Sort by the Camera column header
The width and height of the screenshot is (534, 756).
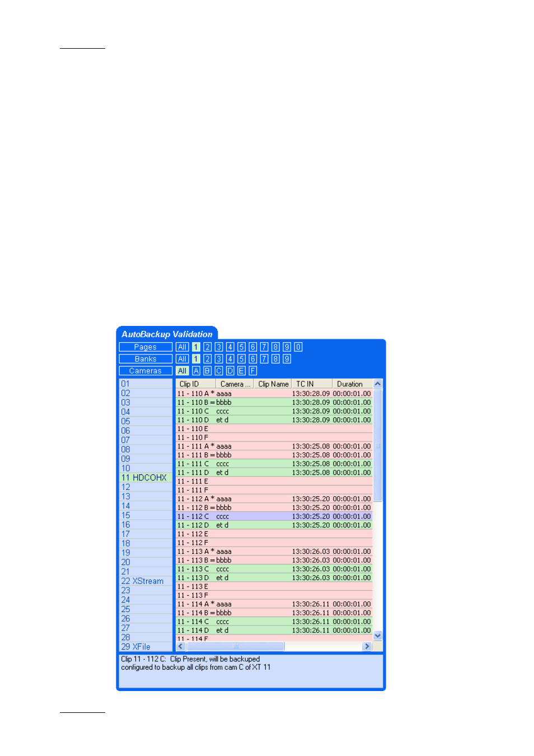(x=235, y=384)
